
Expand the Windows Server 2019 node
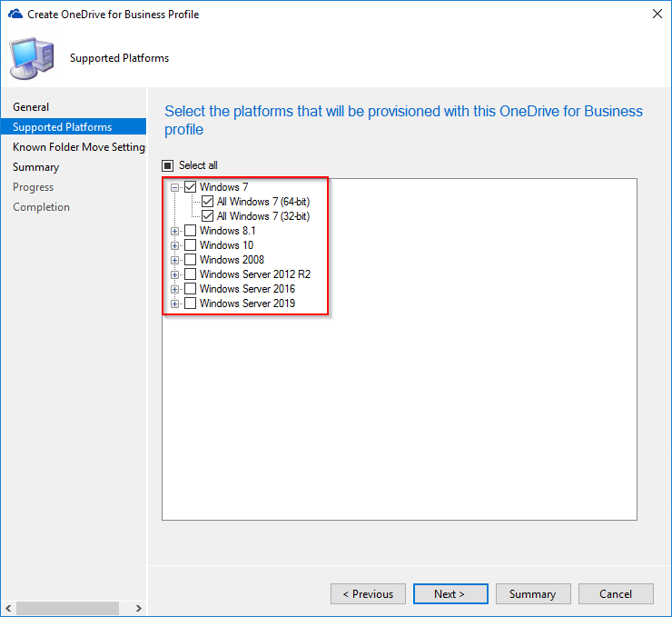175,304
